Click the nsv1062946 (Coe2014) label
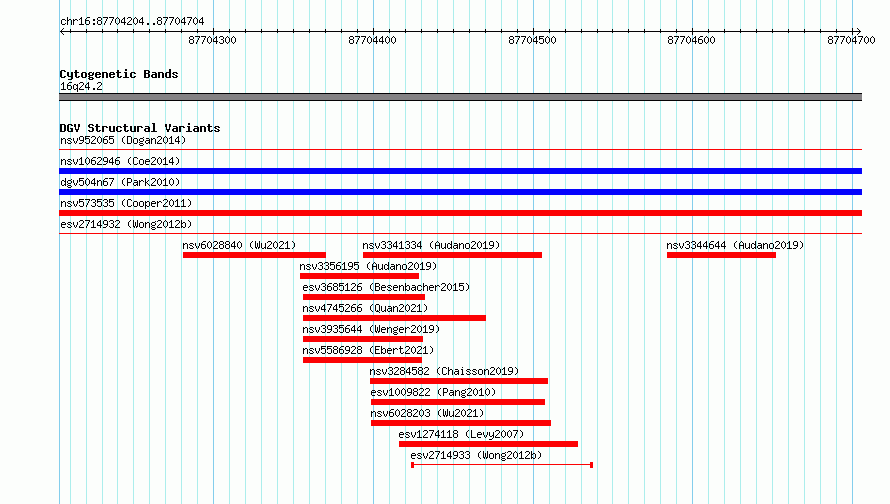890x504 pixels. point(120,161)
